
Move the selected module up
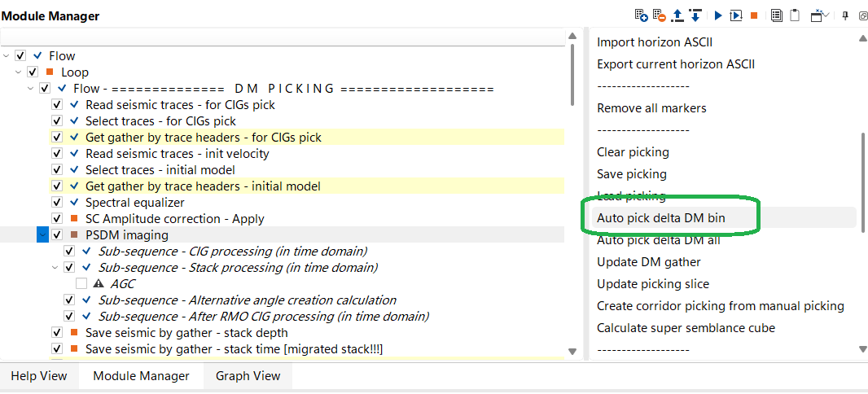pos(677,15)
